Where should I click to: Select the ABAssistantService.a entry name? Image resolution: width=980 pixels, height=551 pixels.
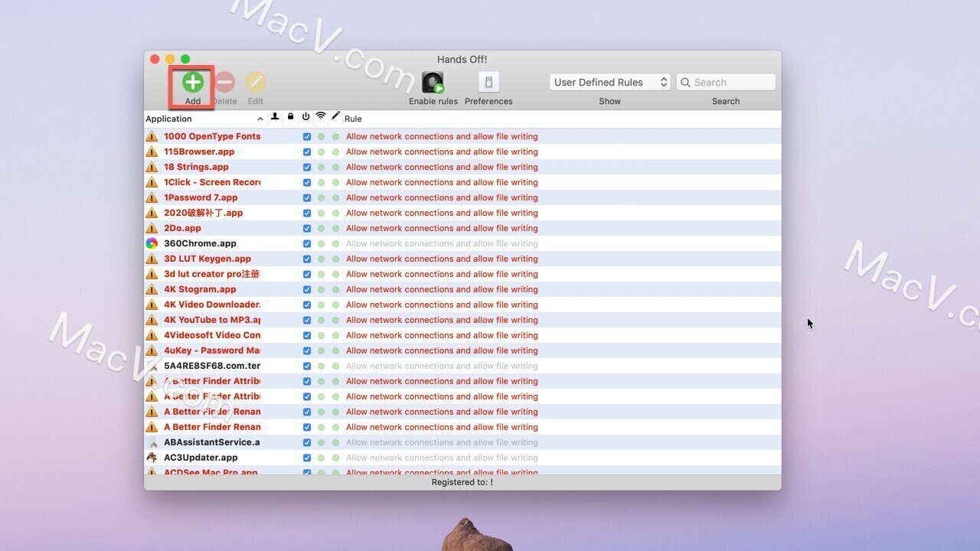click(212, 442)
